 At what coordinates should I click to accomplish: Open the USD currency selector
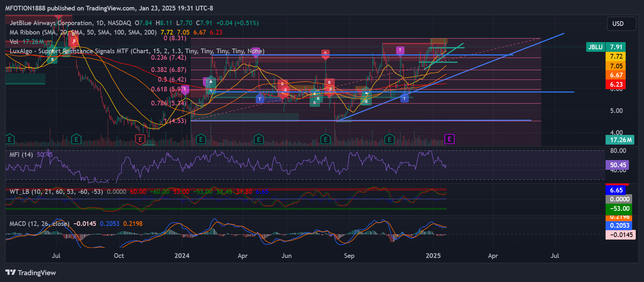621,24
